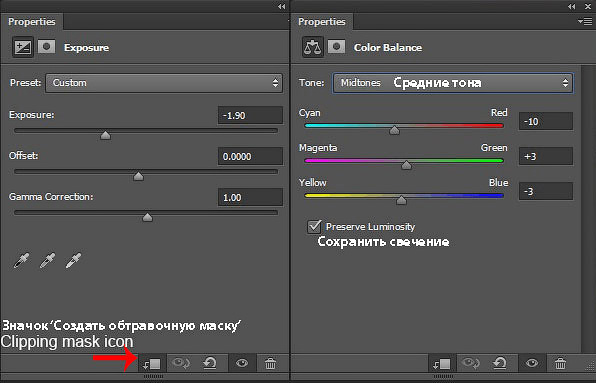The image size is (596, 383).
Task: Click the Yellow-Blue value field -3
Action: 546,191
